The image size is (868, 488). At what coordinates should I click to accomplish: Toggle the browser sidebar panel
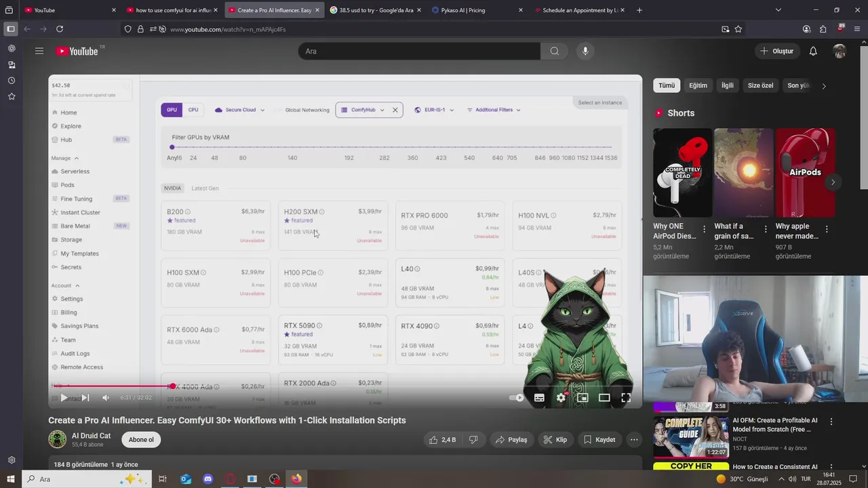coord(10,29)
